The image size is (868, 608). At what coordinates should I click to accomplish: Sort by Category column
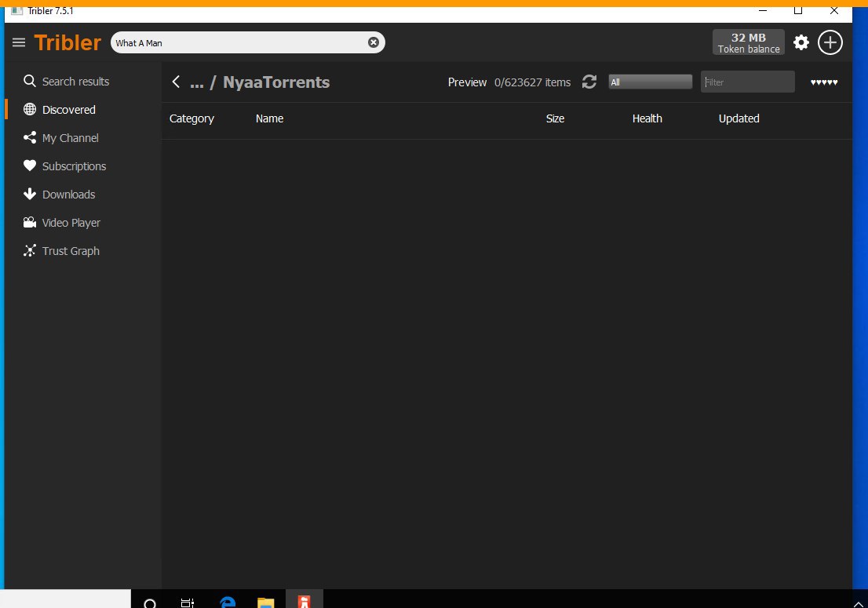(x=191, y=118)
